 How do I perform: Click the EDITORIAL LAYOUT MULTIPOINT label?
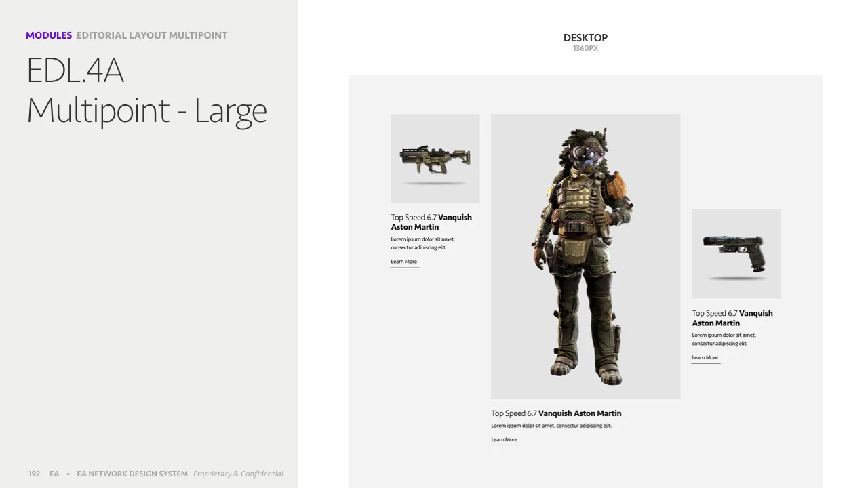point(152,35)
